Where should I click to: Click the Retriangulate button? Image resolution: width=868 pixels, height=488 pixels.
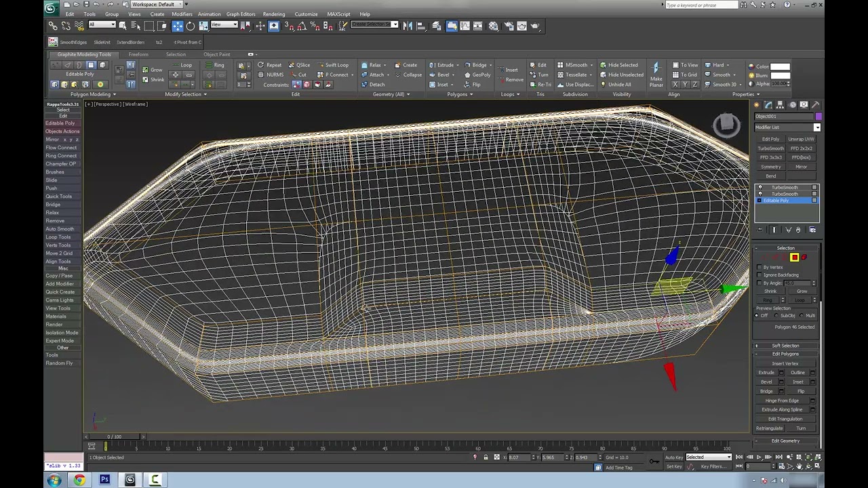click(770, 428)
